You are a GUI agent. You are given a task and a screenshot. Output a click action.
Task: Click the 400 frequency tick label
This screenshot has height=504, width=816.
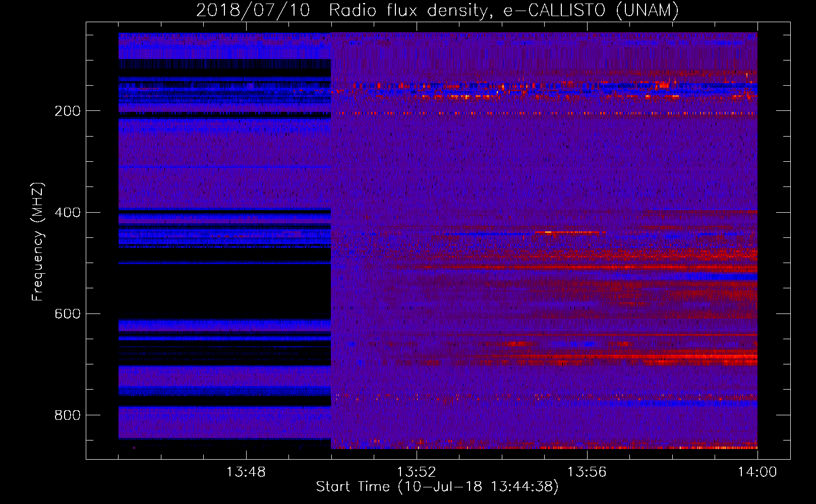point(68,212)
